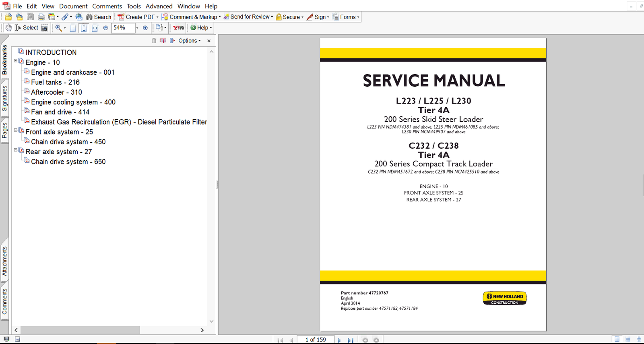Switch to Continuous page layout
The width and height of the screenshot is (644, 344).
pos(628,340)
